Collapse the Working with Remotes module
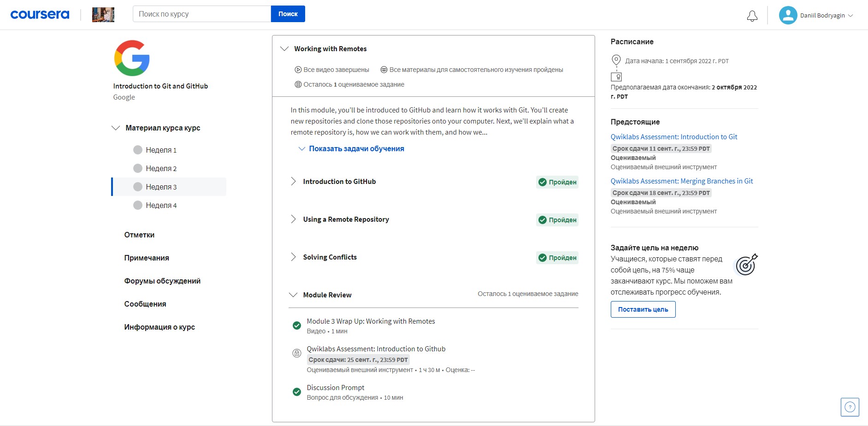The height and width of the screenshot is (426, 868). 284,48
